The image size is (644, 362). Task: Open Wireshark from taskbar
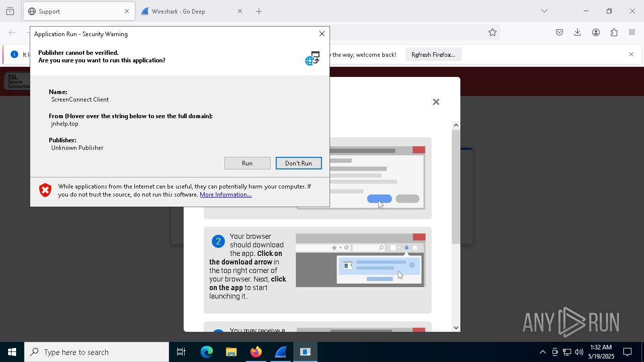(x=281, y=352)
